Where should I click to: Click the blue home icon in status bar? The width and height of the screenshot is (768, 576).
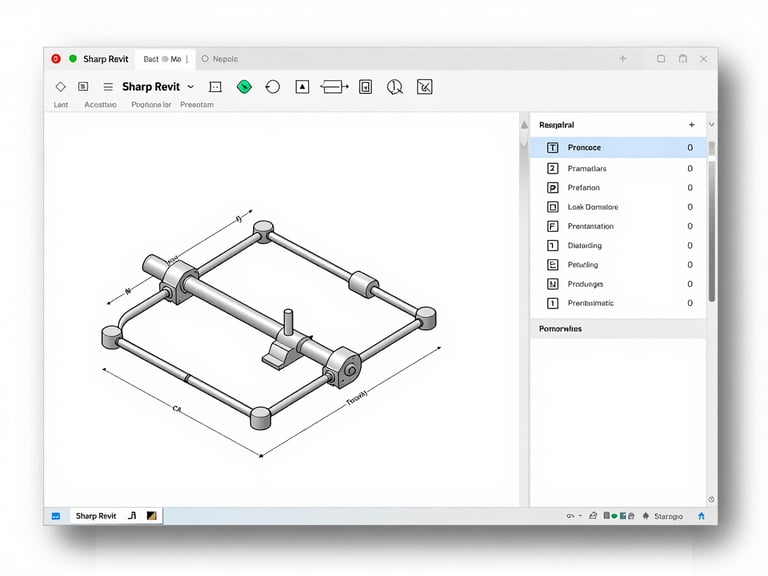click(x=701, y=516)
